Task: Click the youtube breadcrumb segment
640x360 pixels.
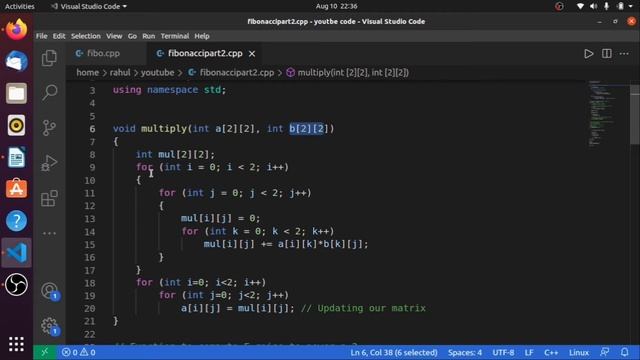Action: click(158, 73)
